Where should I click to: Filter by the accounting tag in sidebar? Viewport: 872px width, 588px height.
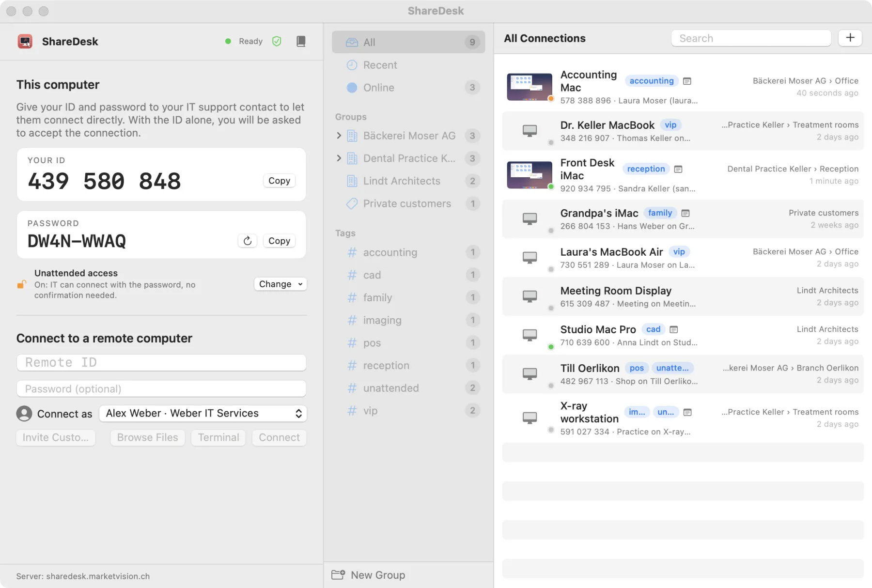(x=408, y=252)
